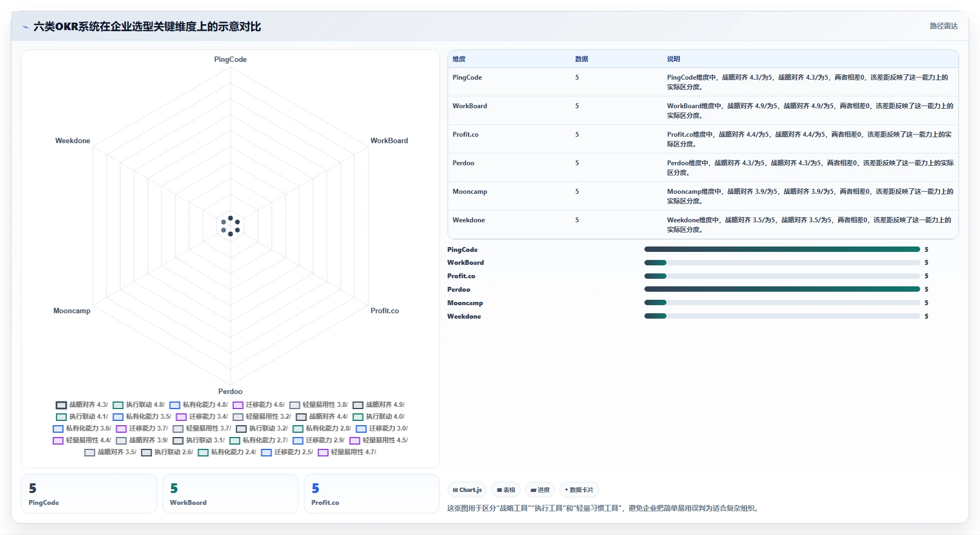980x535 pixels.
Task: Open the WorkBoard data card
Action: click(x=230, y=494)
